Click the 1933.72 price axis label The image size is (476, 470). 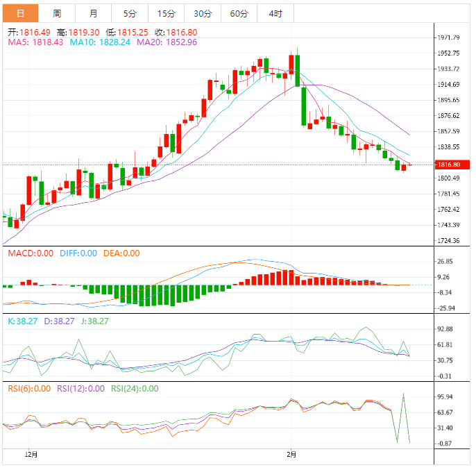click(448, 69)
